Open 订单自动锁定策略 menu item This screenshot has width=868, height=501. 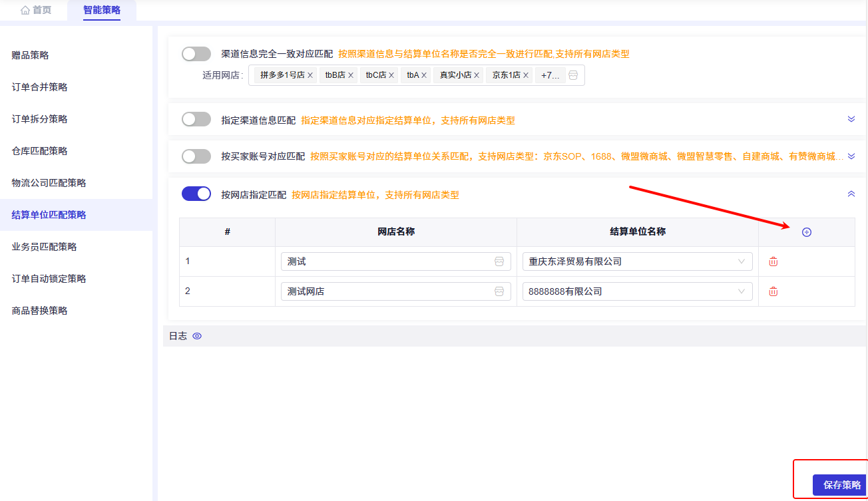coord(76,279)
